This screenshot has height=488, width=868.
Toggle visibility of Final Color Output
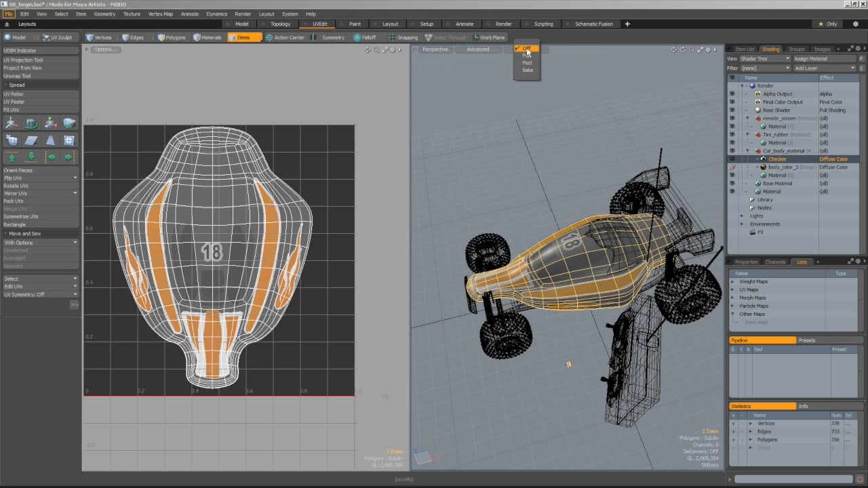[732, 102]
